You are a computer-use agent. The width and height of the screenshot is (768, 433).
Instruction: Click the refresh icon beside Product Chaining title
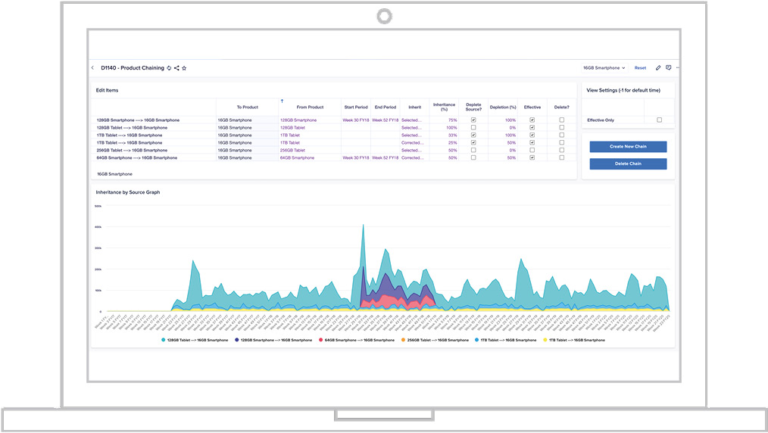tap(169, 68)
